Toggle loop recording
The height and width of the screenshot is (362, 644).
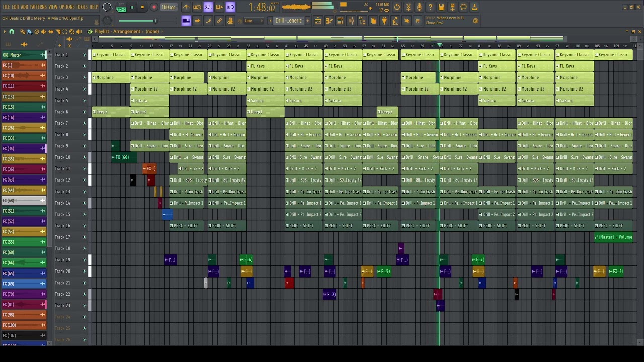[x=230, y=7]
